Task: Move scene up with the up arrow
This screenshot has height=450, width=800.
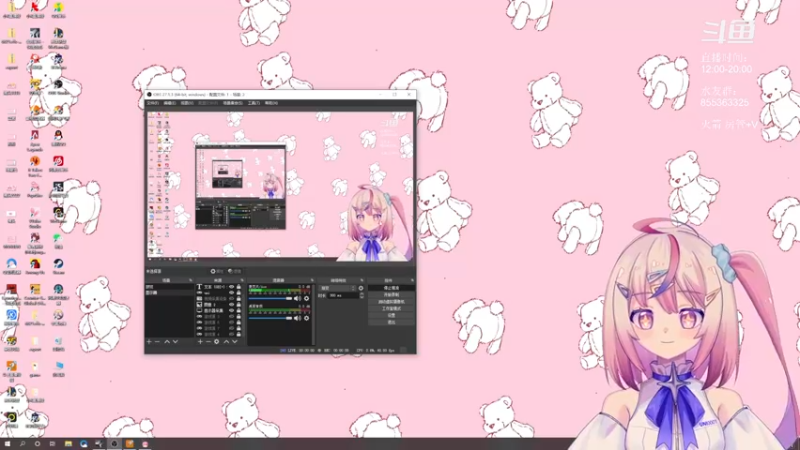Action: click(x=167, y=341)
